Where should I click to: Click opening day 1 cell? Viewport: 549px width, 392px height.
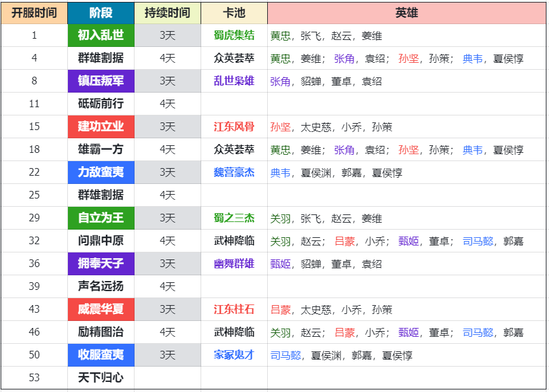tap(34, 36)
